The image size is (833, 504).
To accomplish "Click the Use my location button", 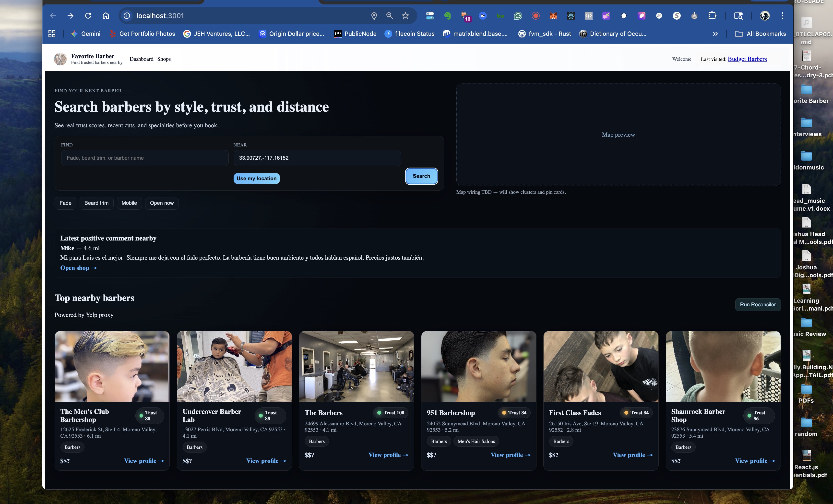I will (256, 178).
